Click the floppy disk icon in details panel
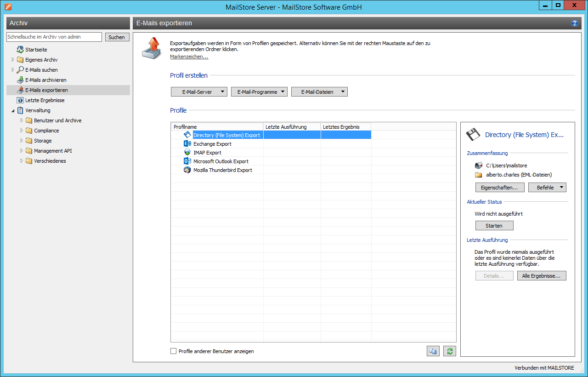Screen dimensions: 588x377 coord(473,135)
